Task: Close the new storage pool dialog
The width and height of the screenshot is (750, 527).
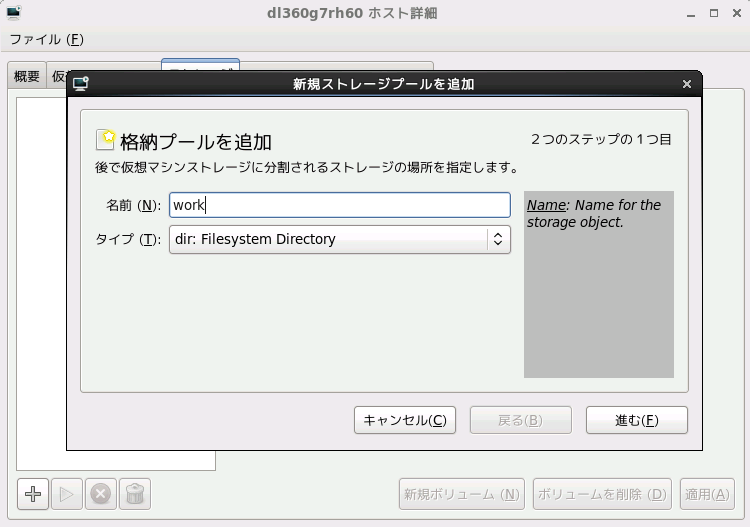Action: (x=687, y=84)
